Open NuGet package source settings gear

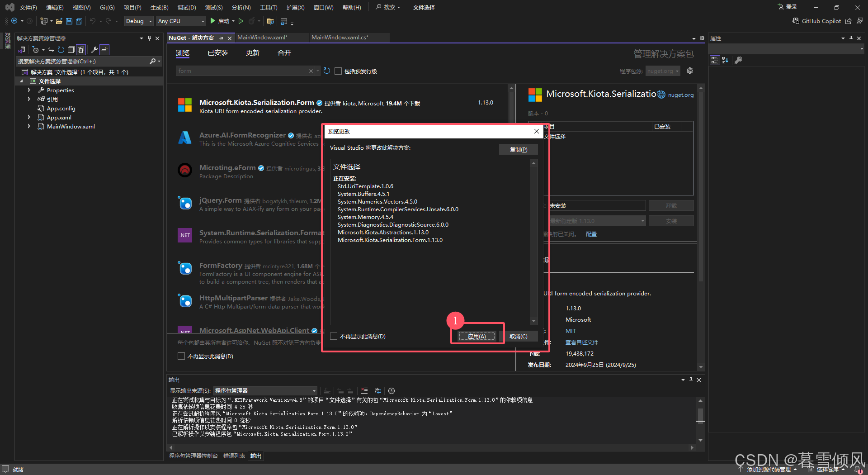coord(690,71)
